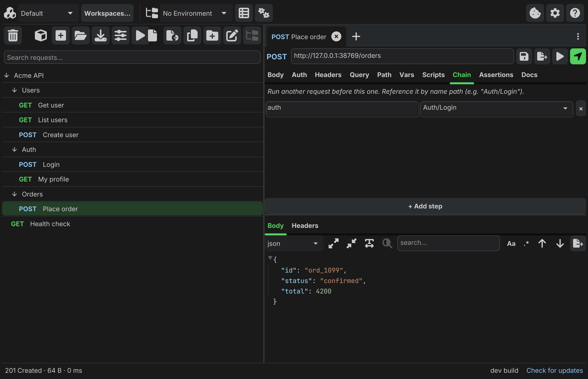Switch to the Vars tab

pyautogui.click(x=407, y=75)
